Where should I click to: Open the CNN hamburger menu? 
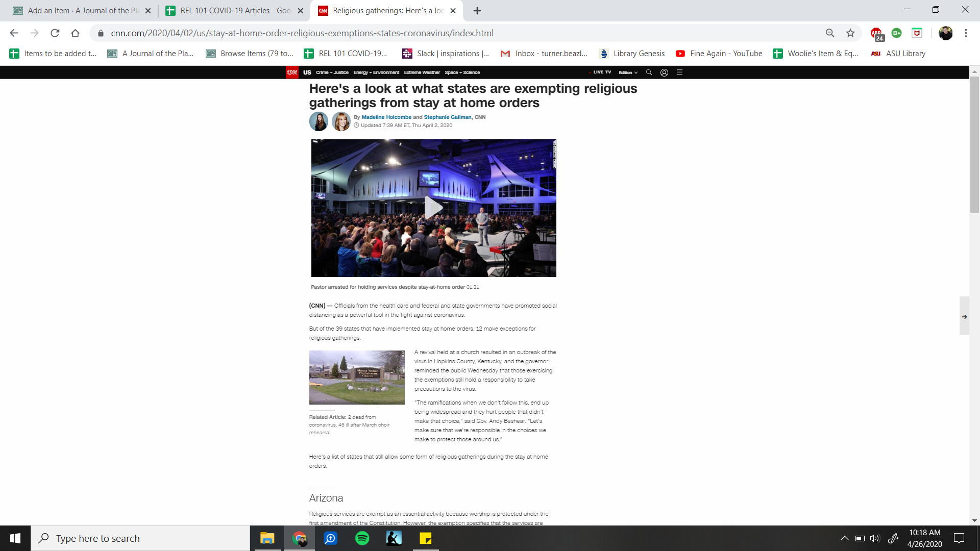[x=679, y=72]
